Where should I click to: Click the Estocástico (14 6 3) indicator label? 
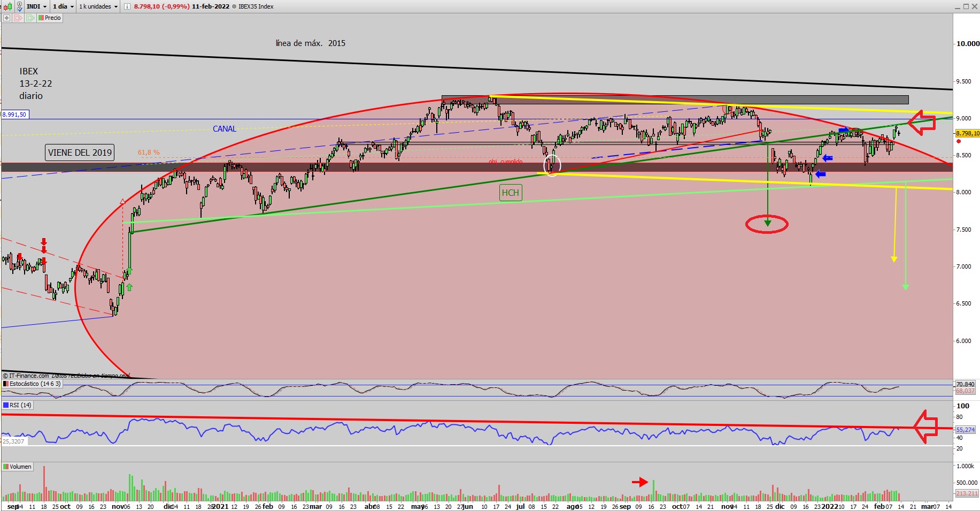coord(33,384)
